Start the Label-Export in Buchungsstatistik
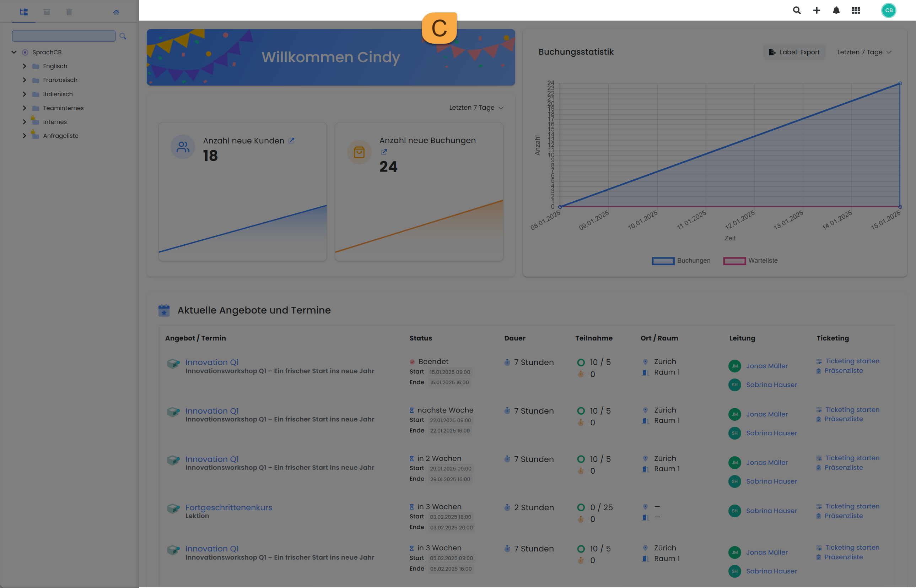 click(x=794, y=52)
